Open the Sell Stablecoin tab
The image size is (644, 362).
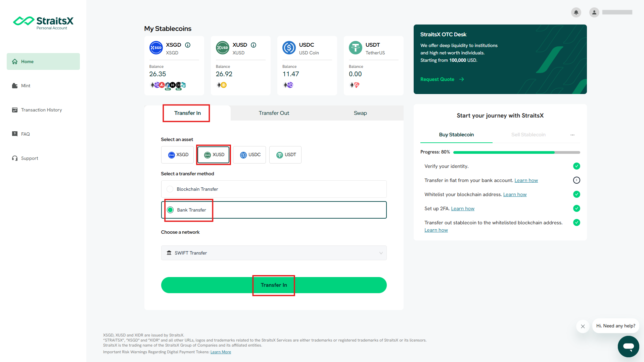(x=528, y=135)
